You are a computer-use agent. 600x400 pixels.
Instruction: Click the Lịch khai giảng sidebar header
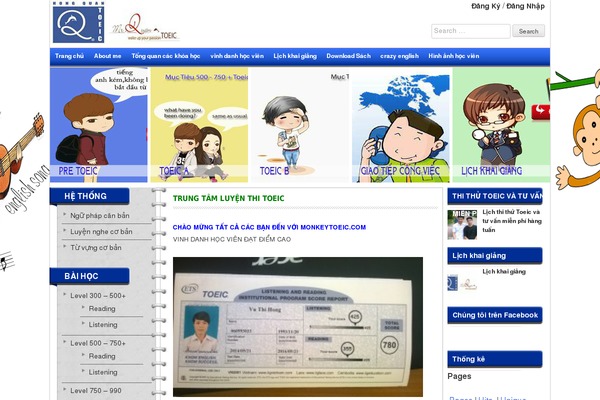coord(495,256)
